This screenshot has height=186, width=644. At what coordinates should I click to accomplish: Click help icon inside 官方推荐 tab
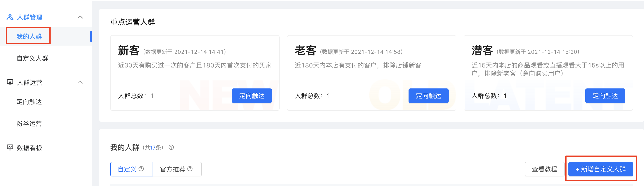coord(190,169)
